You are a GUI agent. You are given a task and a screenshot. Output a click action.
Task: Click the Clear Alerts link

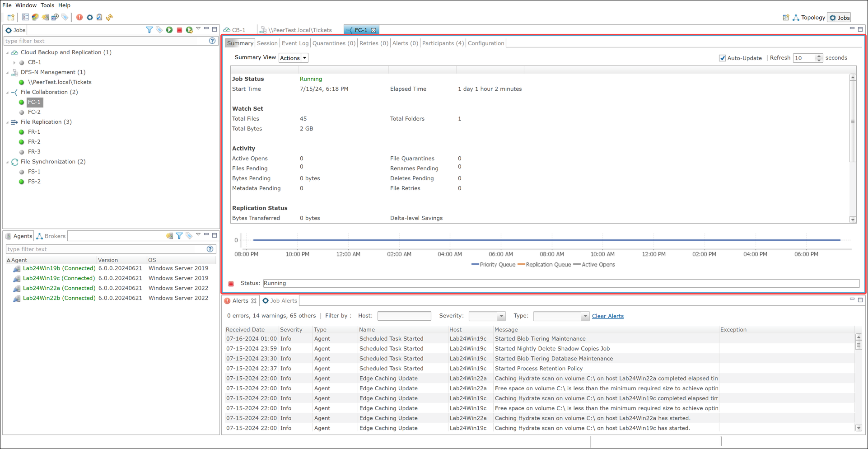point(607,316)
